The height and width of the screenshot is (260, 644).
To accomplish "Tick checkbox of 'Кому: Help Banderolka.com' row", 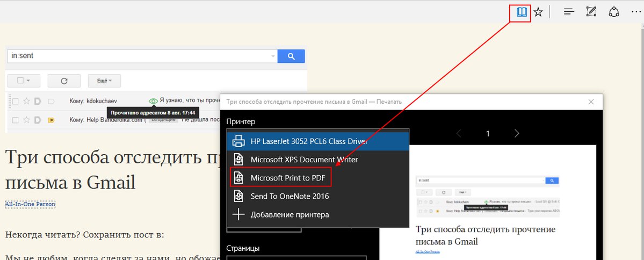I will pyautogui.click(x=15, y=120).
